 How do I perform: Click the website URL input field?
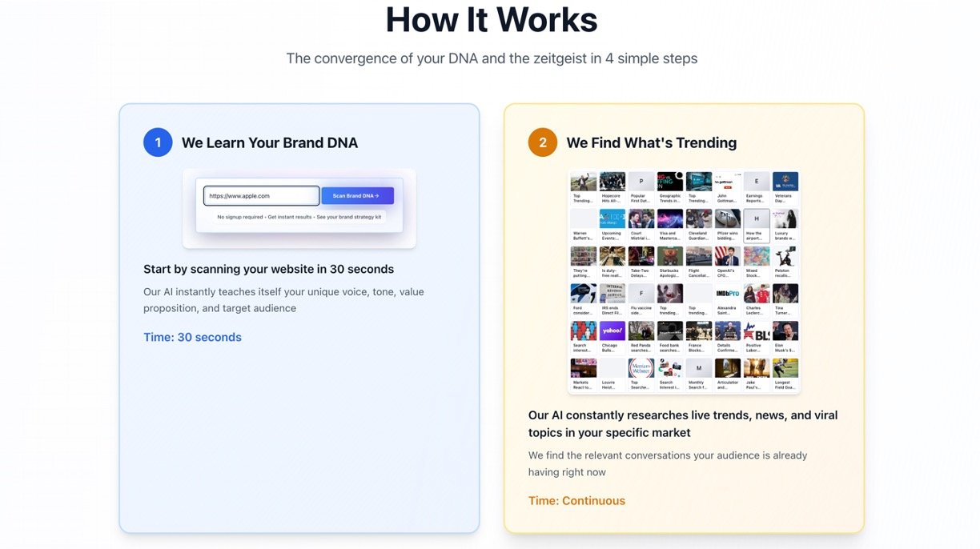261,196
